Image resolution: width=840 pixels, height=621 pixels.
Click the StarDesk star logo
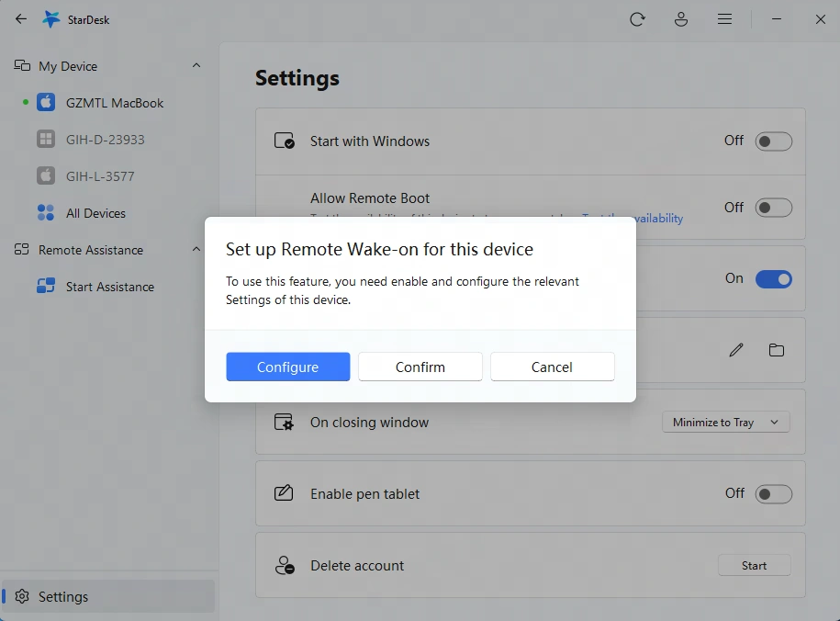click(50, 19)
